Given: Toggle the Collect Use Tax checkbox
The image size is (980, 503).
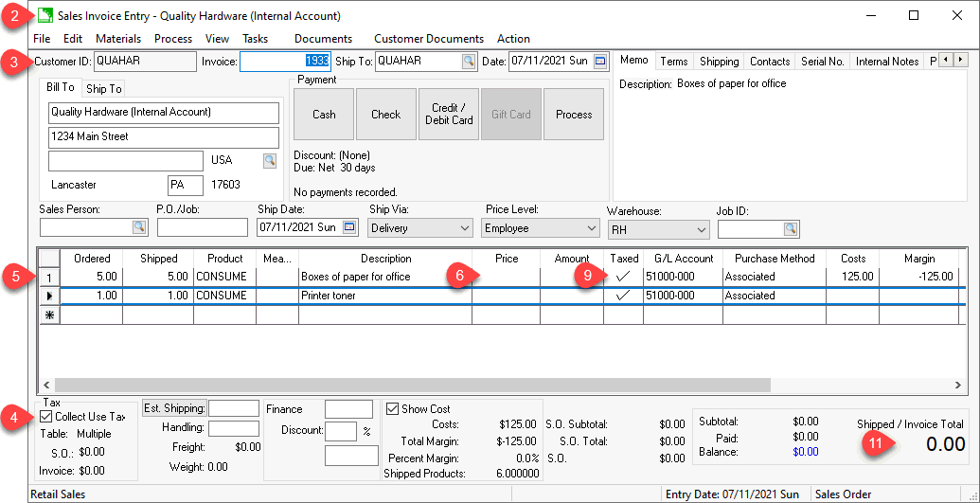Looking at the screenshot, I should pyautogui.click(x=46, y=417).
